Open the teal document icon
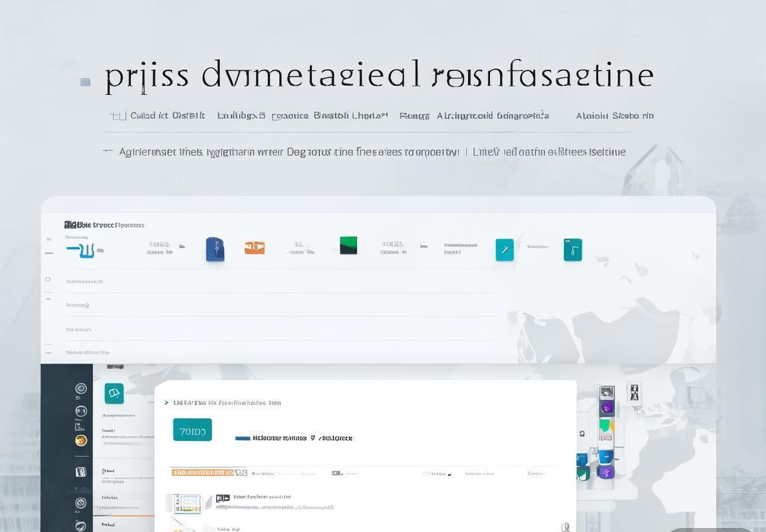Screen dimensions: 766x532 (x=573, y=249)
